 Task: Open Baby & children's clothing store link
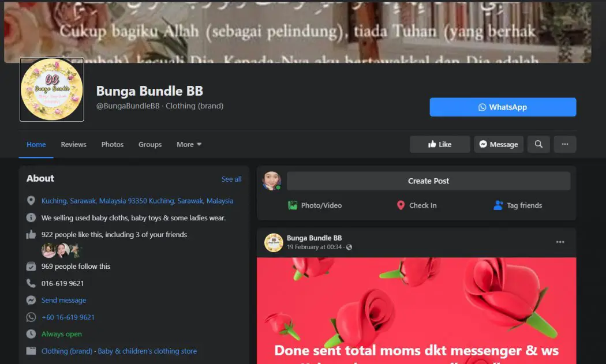coord(147,351)
